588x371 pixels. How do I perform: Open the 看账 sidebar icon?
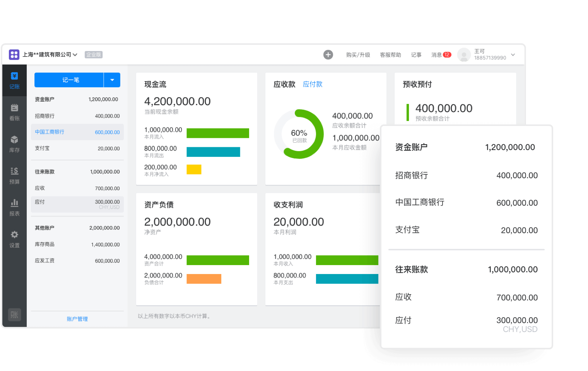coord(14,112)
